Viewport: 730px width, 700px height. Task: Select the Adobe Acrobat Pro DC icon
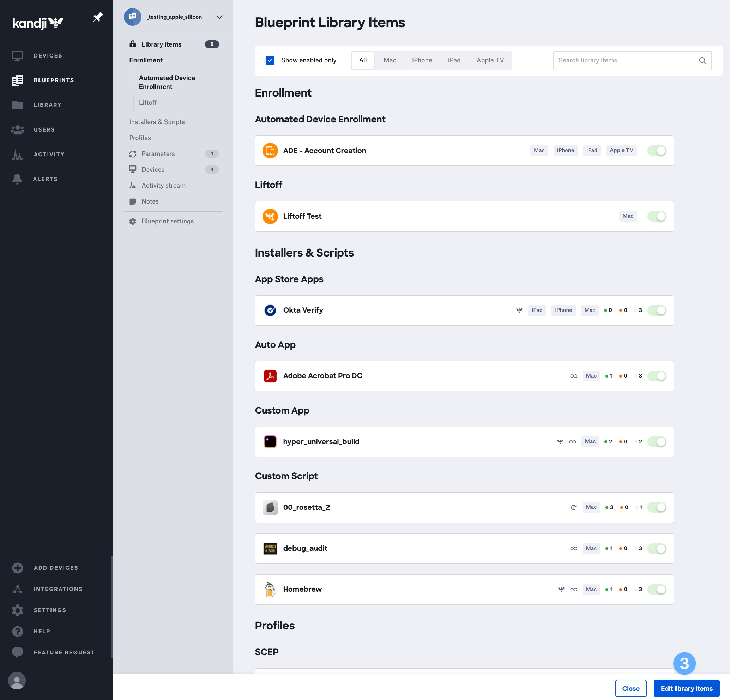pyautogui.click(x=270, y=376)
